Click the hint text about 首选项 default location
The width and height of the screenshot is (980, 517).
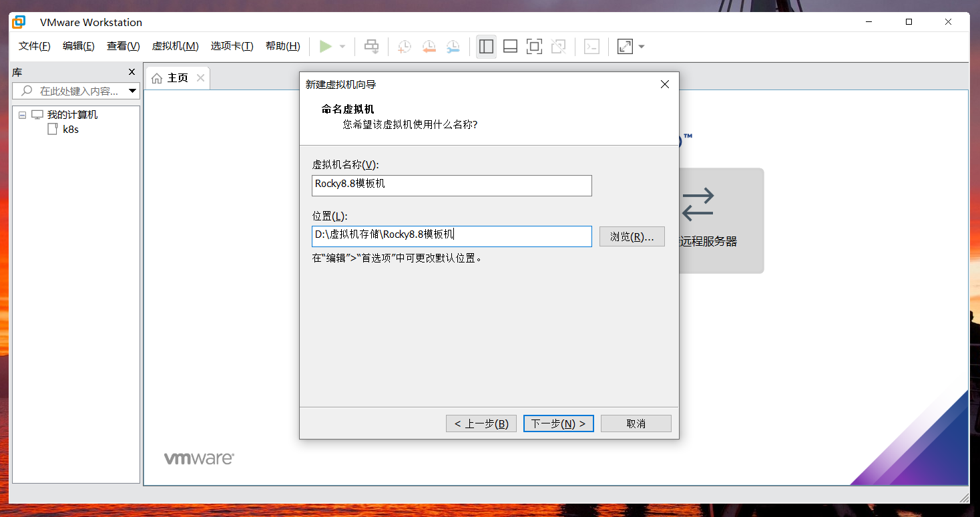point(397,258)
